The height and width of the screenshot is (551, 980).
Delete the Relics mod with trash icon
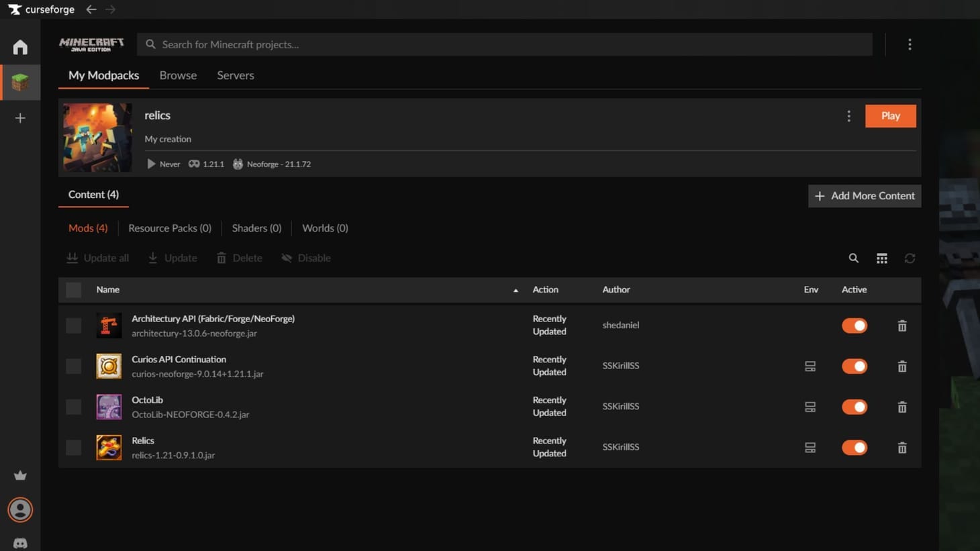(x=902, y=447)
